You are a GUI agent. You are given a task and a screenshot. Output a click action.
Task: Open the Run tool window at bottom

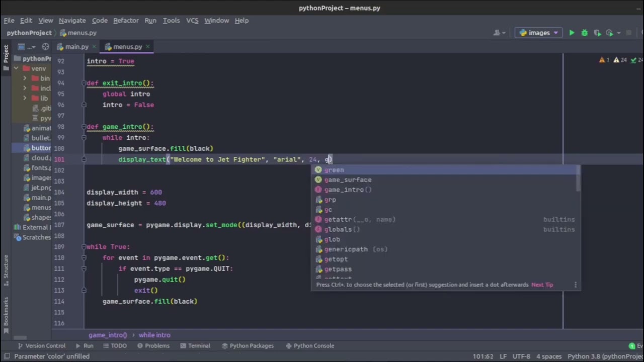tap(85, 346)
